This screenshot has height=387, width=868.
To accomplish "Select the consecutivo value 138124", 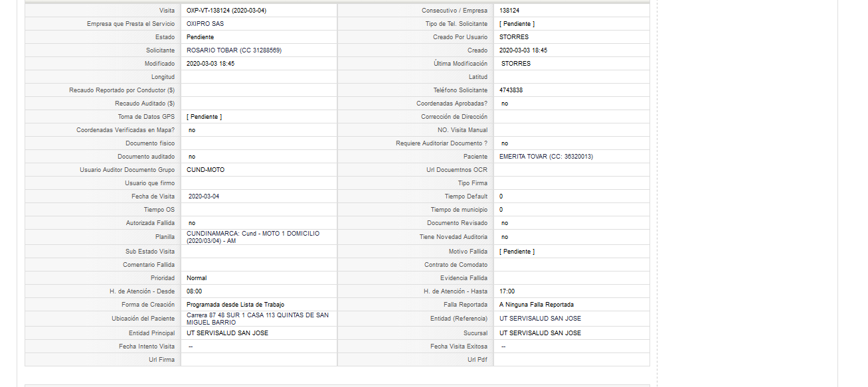I will (509, 11).
